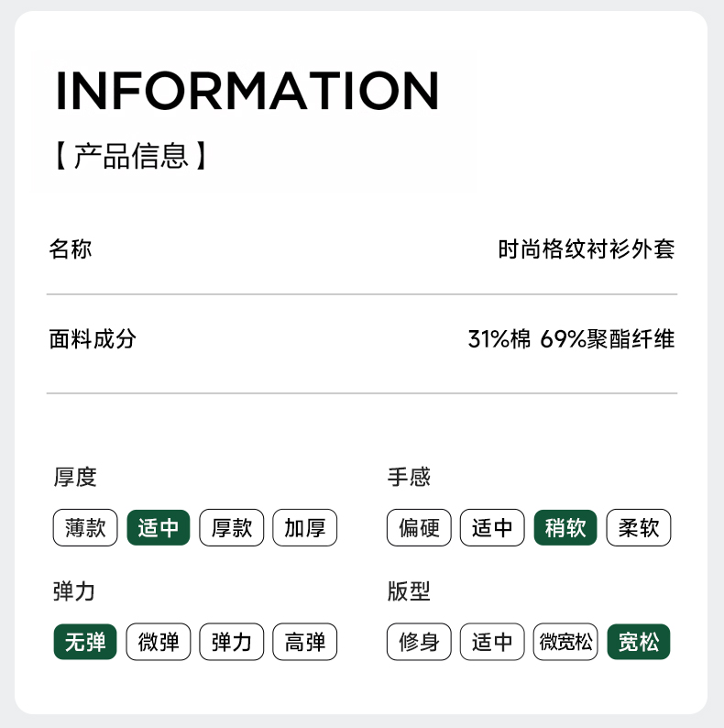Click the highlighted 无弹 elasticity chip

pos(85,642)
